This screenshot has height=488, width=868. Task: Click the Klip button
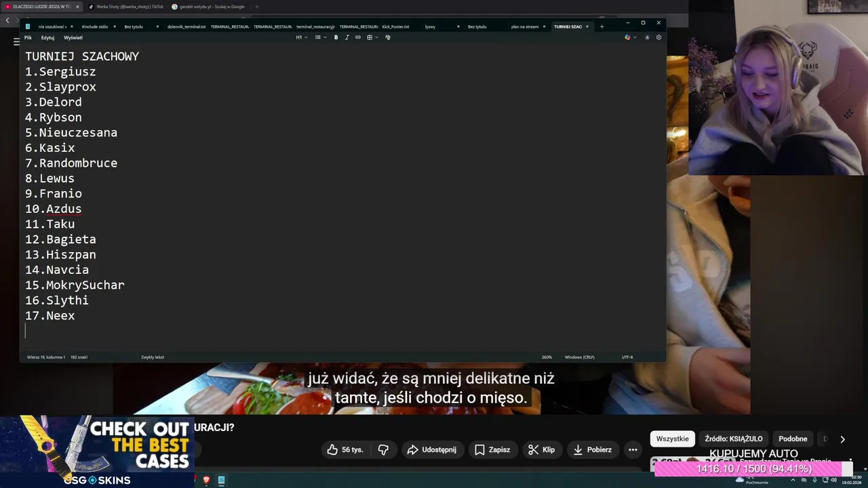542,449
